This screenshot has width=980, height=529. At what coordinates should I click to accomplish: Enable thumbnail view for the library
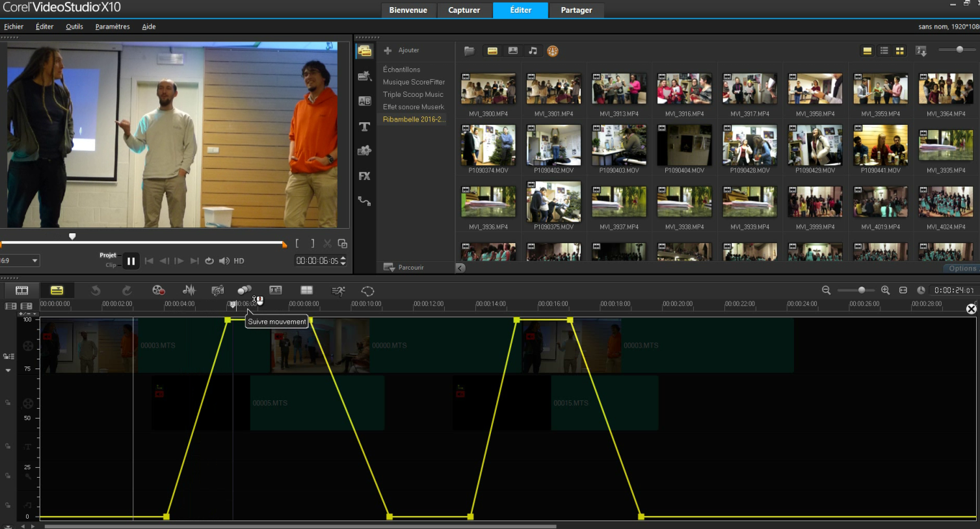click(x=900, y=51)
